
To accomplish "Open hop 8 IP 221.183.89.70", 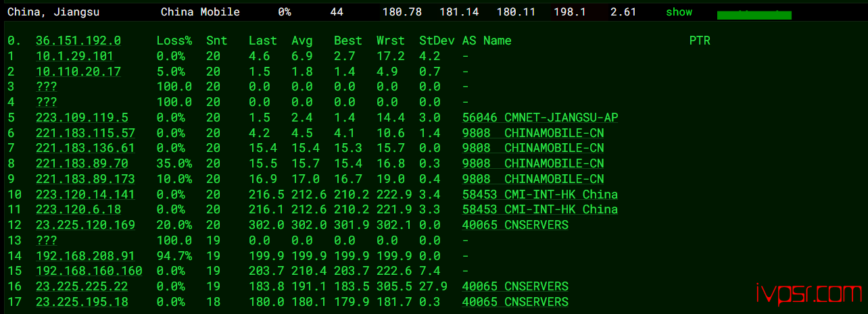I will point(82,163).
